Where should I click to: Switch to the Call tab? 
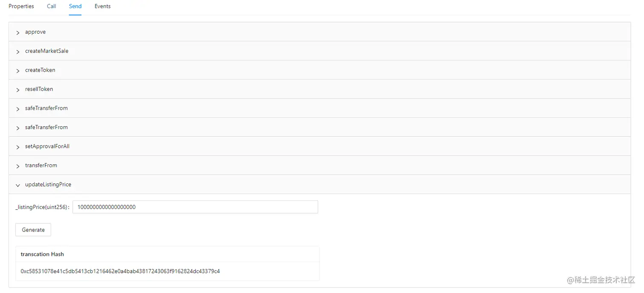[x=52, y=6]
